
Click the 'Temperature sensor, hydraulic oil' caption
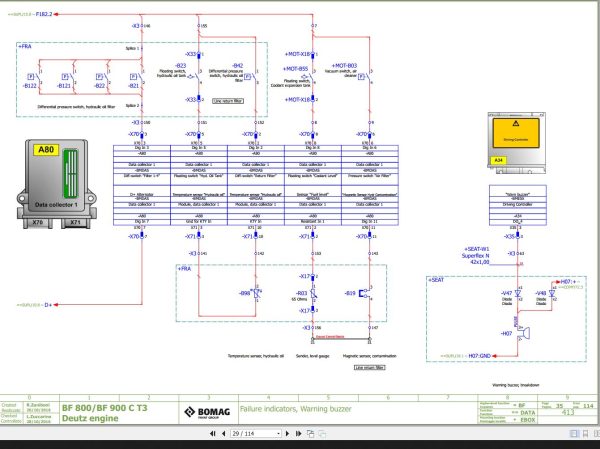click(256, 356)
